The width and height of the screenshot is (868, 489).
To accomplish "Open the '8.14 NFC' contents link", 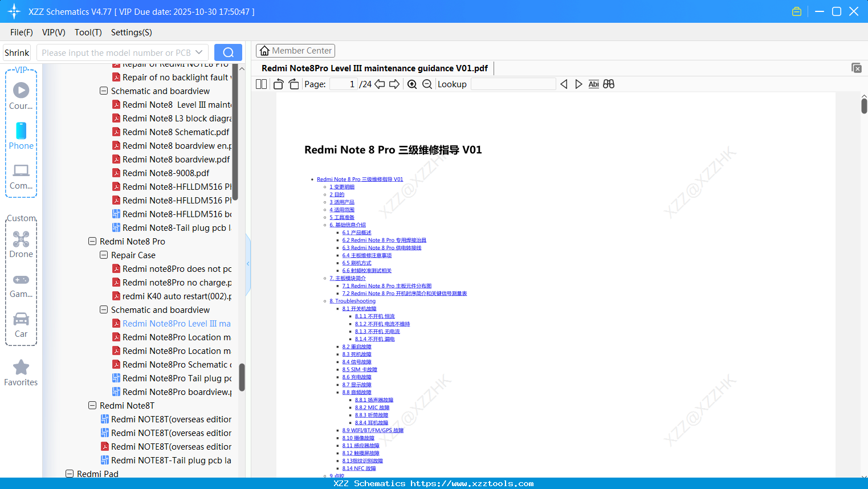I will click(359, 468).
